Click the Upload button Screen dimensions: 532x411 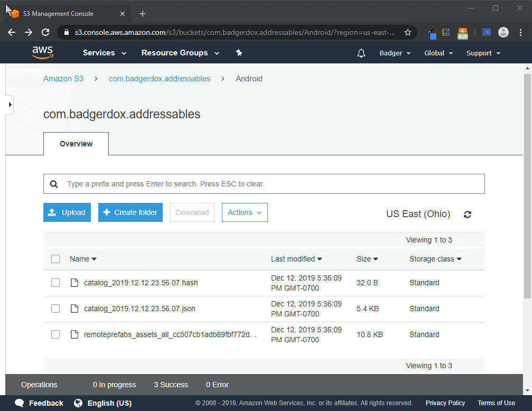[67, 212]
